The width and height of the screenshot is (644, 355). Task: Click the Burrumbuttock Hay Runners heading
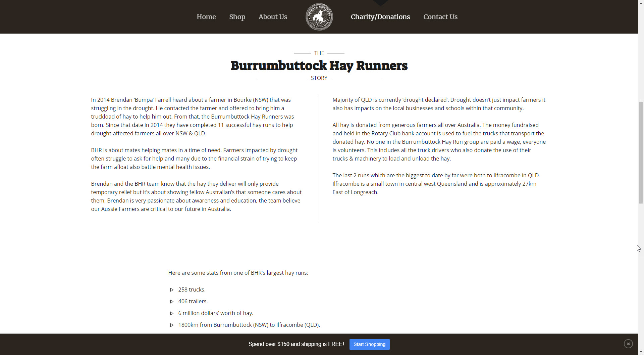pos(319,66)
